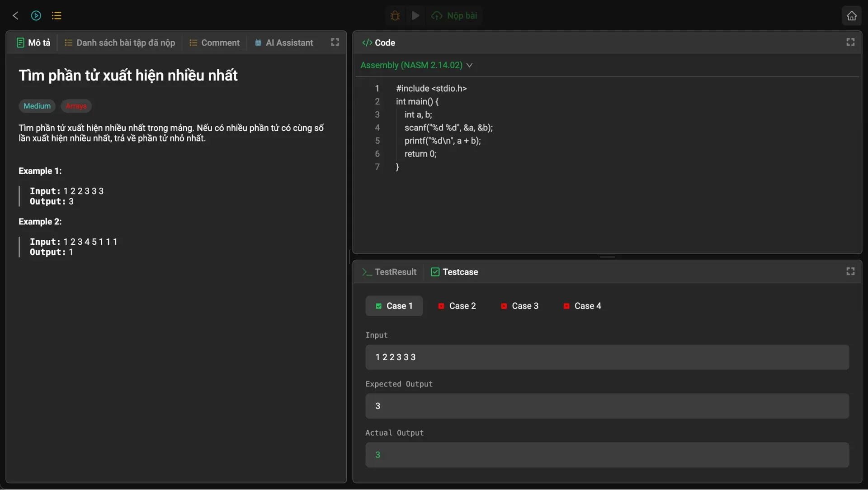
Task: Open the TestResult tab
Action: coord(389,272)
